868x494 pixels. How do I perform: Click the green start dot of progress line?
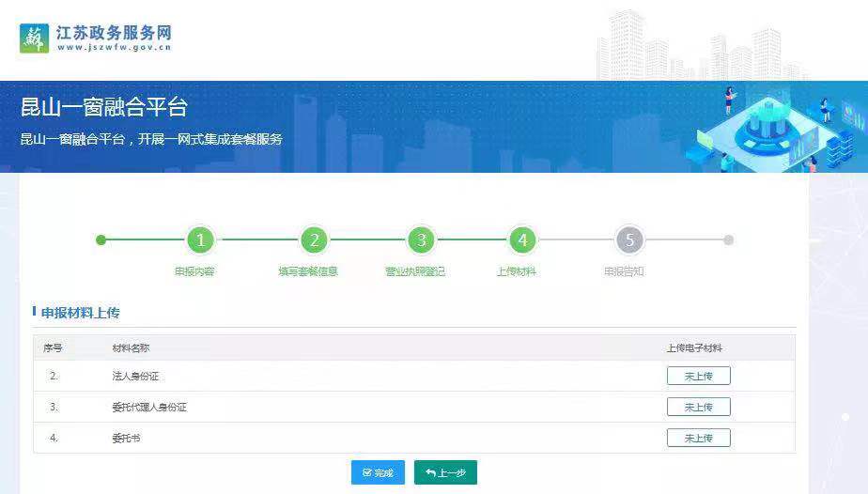pyautogui.click(x=101, y=240)
